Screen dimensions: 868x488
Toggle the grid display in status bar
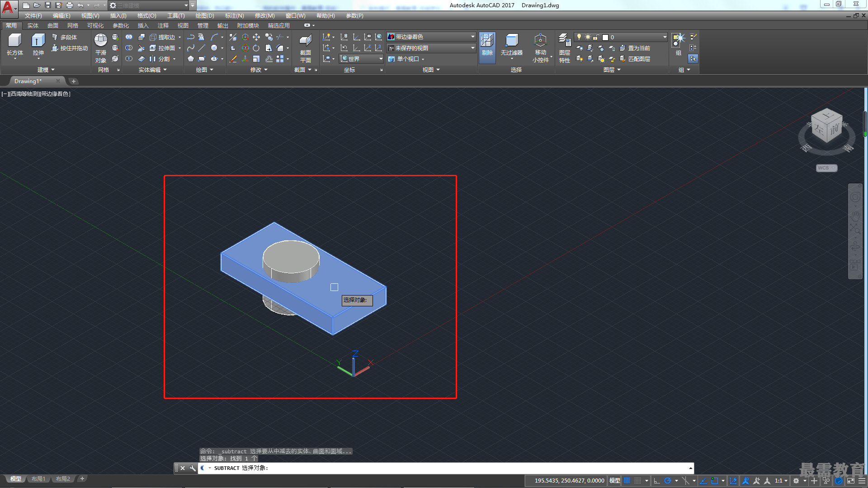pos(627,481)
